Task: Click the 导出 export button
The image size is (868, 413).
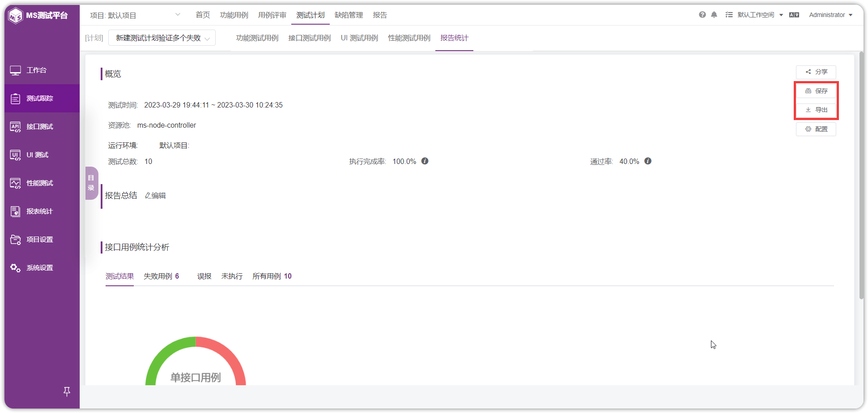Action: pos(816,110)
